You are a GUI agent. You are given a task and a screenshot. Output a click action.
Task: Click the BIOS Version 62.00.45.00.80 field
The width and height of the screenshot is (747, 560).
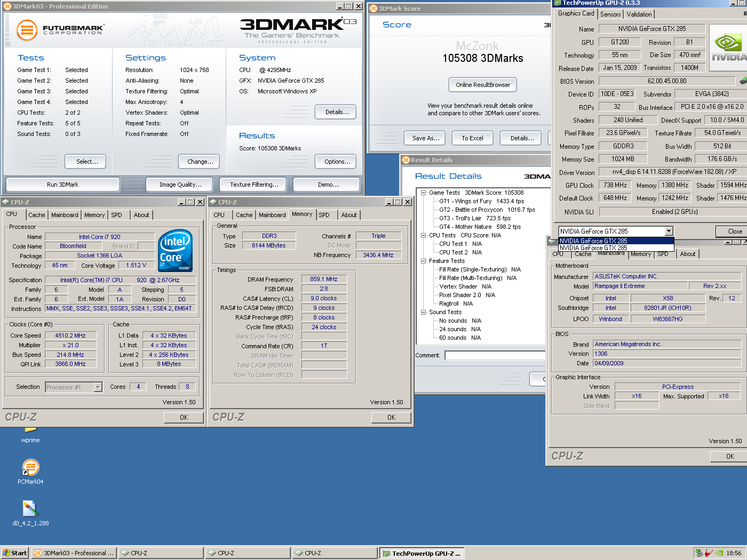click(x=667, y=81)
